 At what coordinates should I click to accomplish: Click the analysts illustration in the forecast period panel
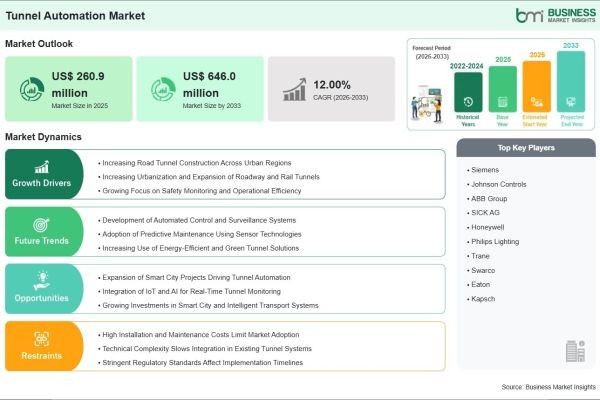coord(428,104)
